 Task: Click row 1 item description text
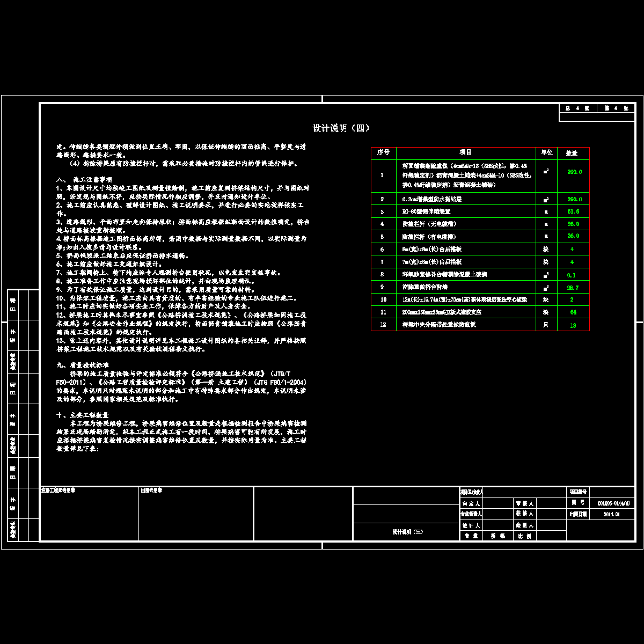point(465,175)
